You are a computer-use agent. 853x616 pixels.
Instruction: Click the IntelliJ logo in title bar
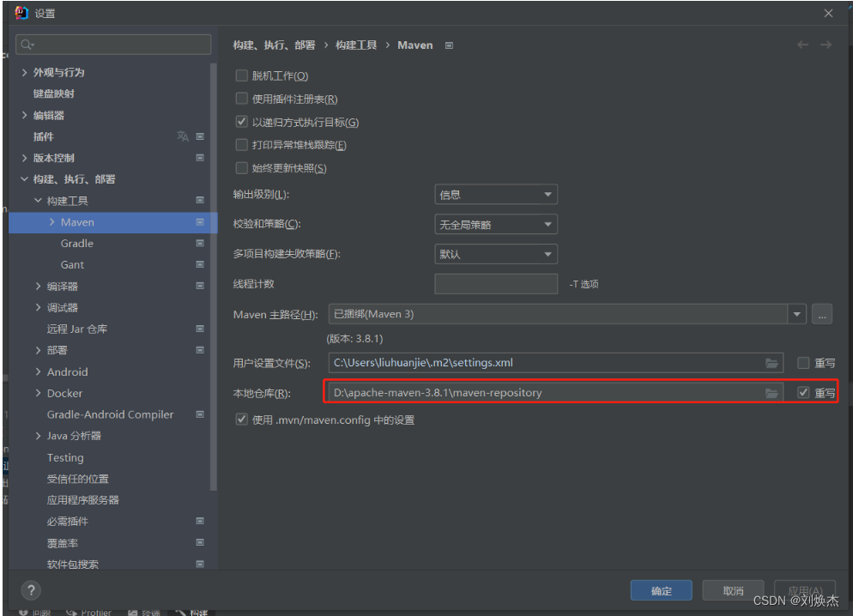coord(21,13)
